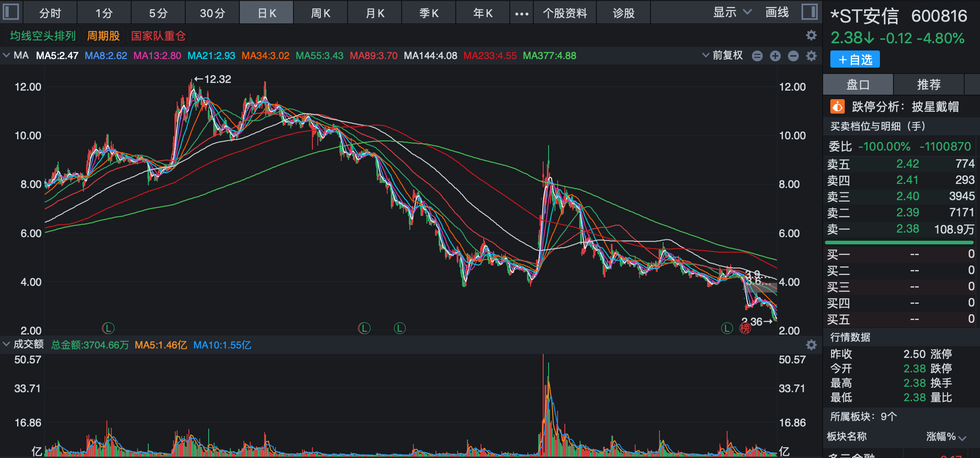This screenshot has height=458, width=980.
Task: Open the 个股资料 tab
Action: click(565, 13)
